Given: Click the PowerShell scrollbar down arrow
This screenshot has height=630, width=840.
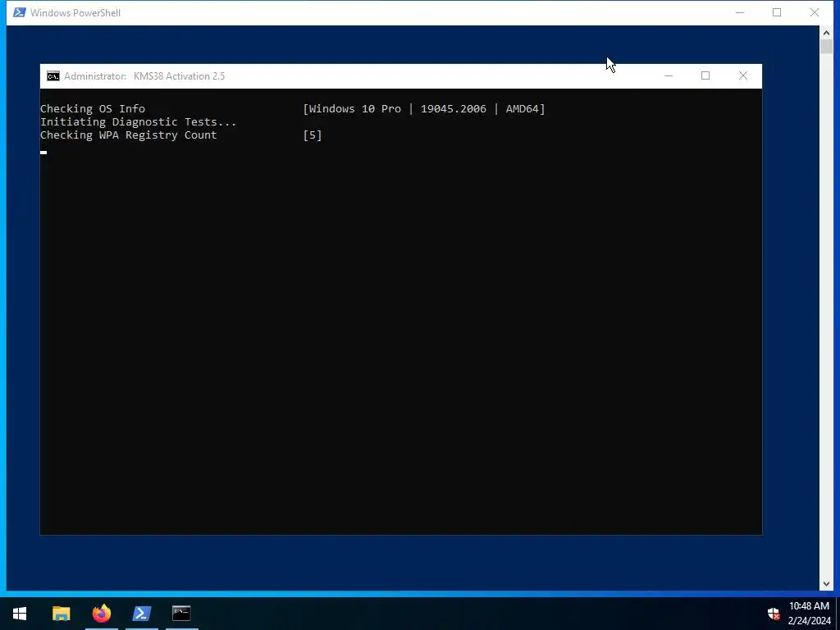Looking at the screenshot, I should tap(826, 584).
